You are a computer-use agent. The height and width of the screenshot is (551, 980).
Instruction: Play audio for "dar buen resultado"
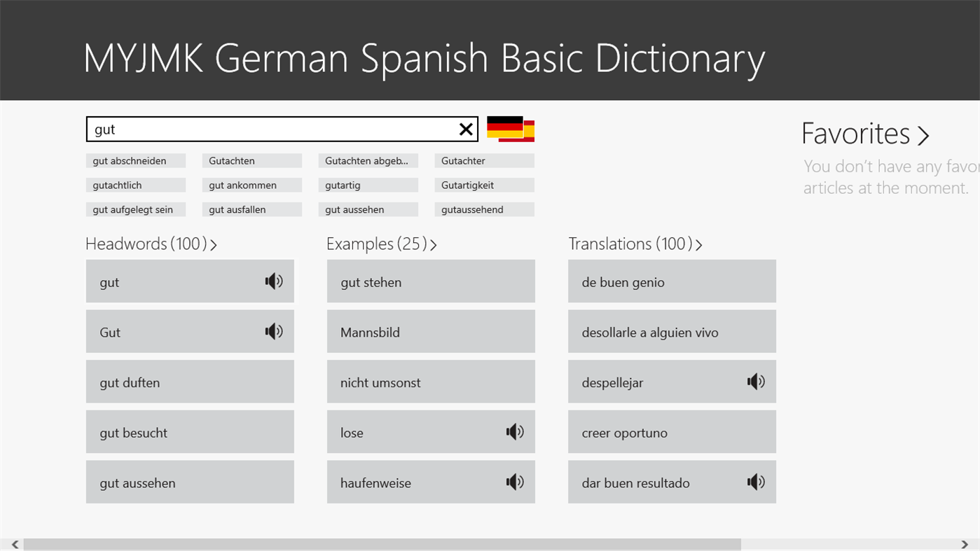(756, 482)
